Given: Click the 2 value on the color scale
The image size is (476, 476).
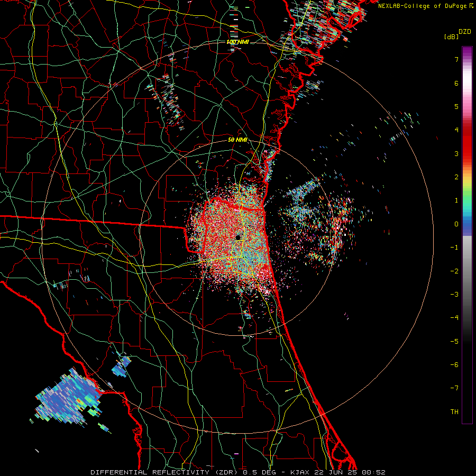Looking at the screenshot, I should [x=456, y=177].
